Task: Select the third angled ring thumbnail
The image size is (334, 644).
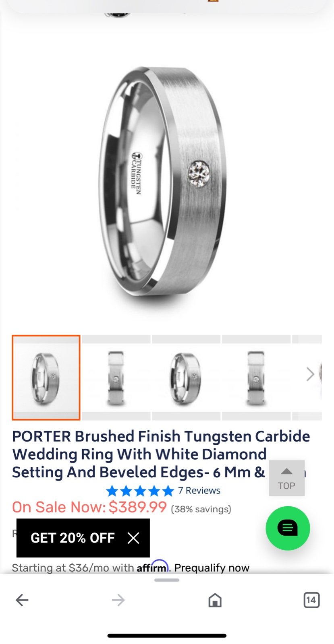Action: (186, 378)
